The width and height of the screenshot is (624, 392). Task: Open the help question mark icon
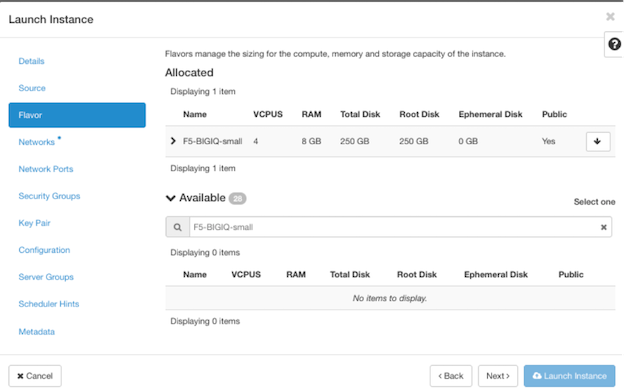[x=614, y=44]
